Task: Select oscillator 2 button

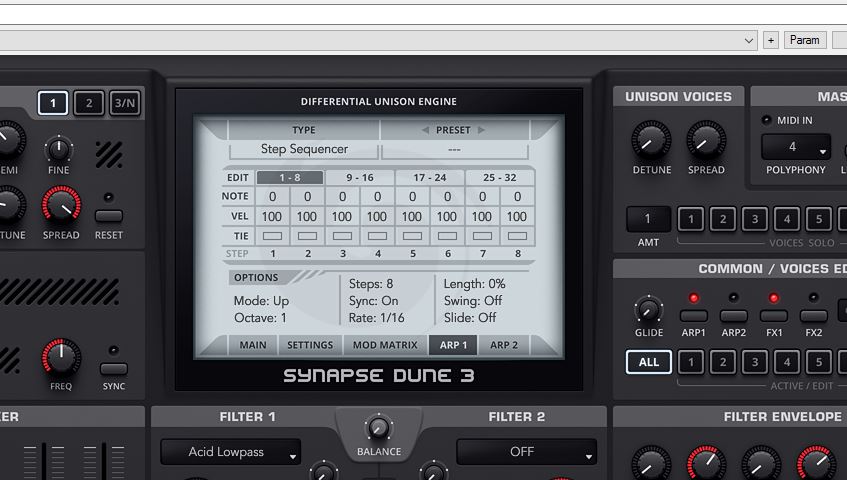Action: coord(89,103)
